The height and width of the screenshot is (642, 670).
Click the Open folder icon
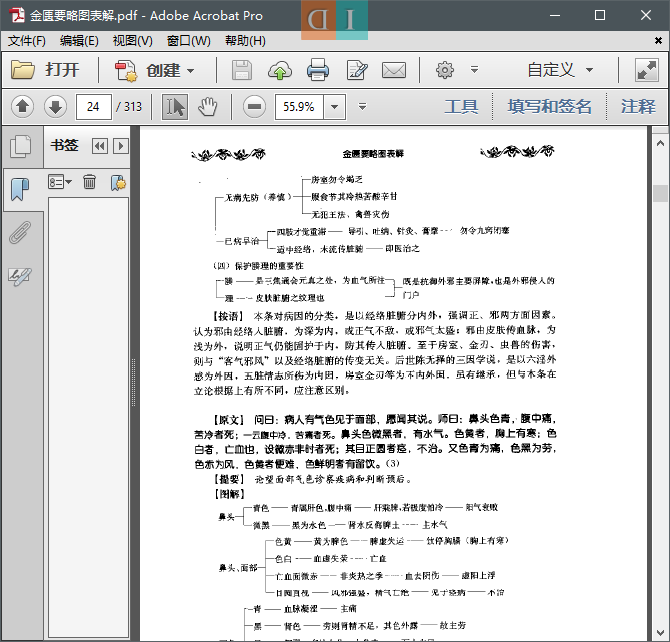pyautogui.click(x=23, y=70)
